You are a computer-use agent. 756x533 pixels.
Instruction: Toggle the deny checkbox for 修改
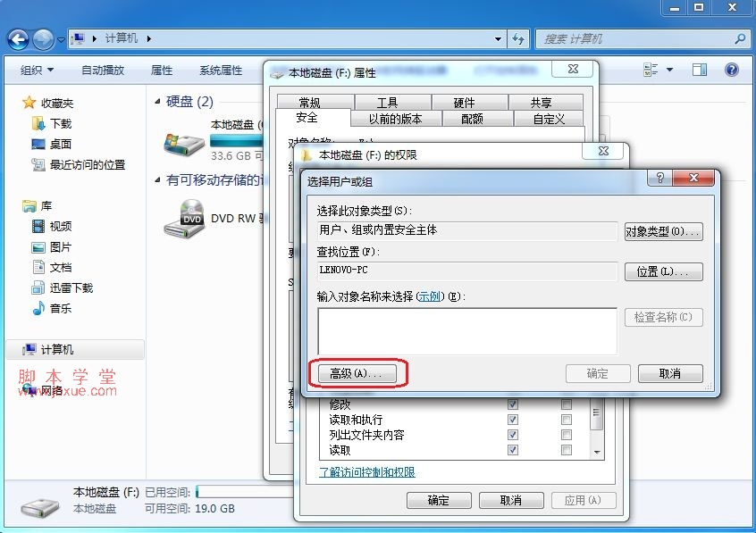[x=567, y=404]
